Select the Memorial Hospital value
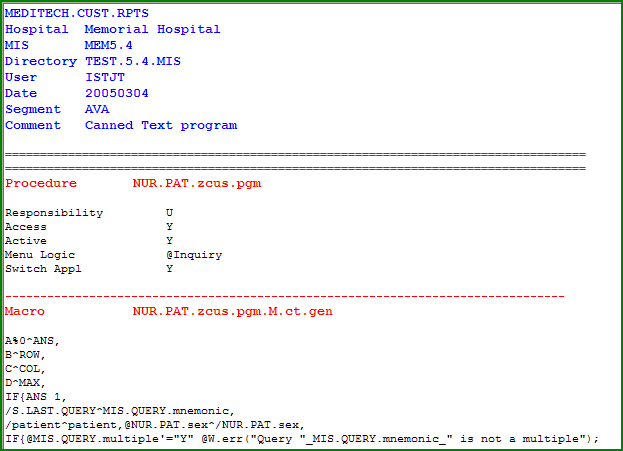 click(x=153, y=29)
